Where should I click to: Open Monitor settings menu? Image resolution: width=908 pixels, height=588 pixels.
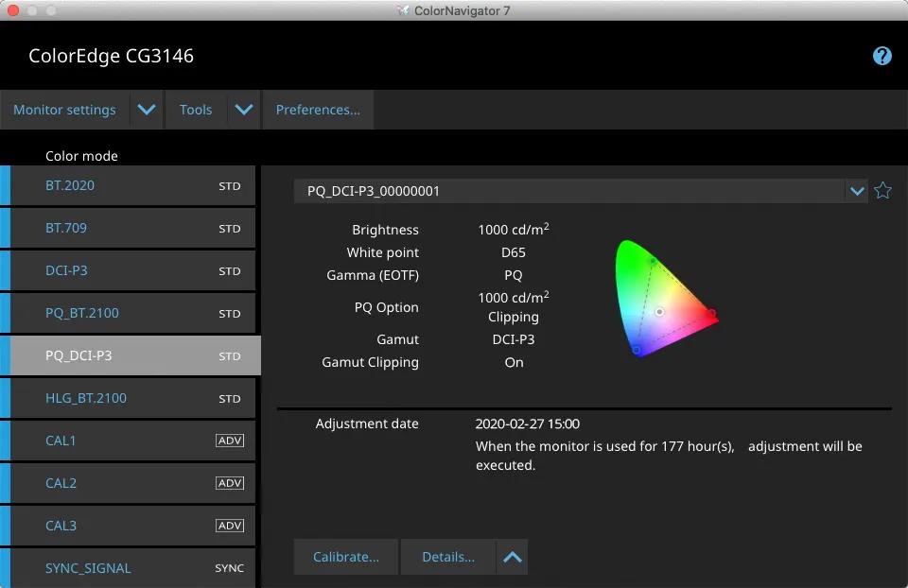click(x=64, y=110)
